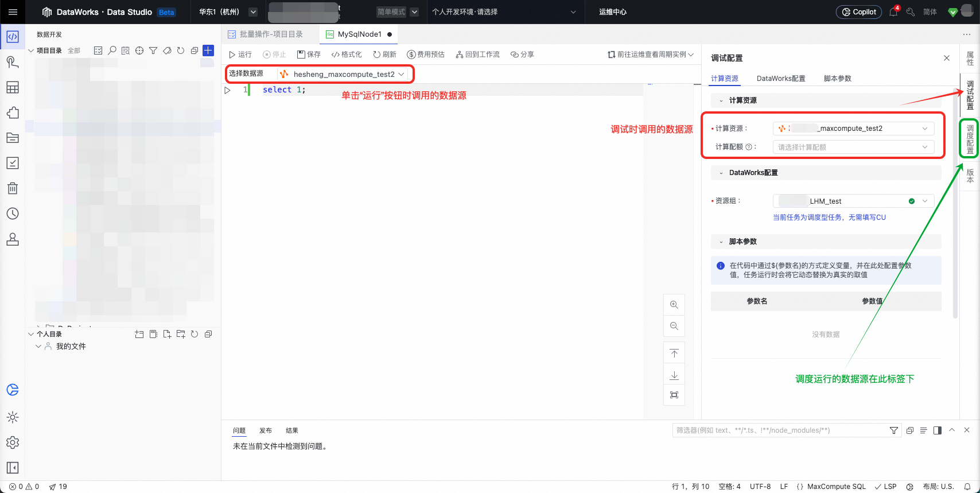Open the data source dropdown hesheng_maxcompute_test2
The image size is (980, 493).
pyautogui.click(x=344, y=74)
